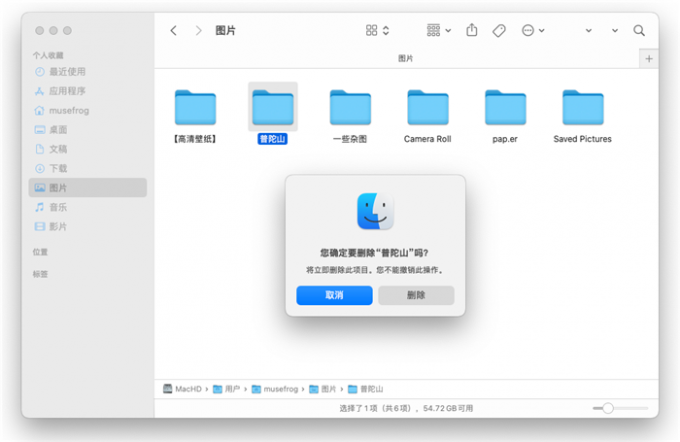Click the 图片 window title text
This screenshot has height=442, width=680.
226,30
